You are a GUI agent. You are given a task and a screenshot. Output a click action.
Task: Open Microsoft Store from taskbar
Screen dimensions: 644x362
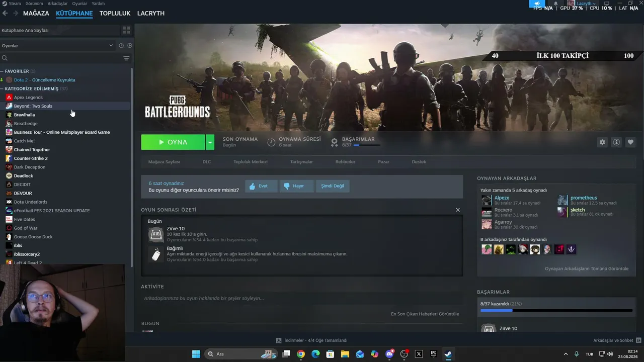(331, 354)
